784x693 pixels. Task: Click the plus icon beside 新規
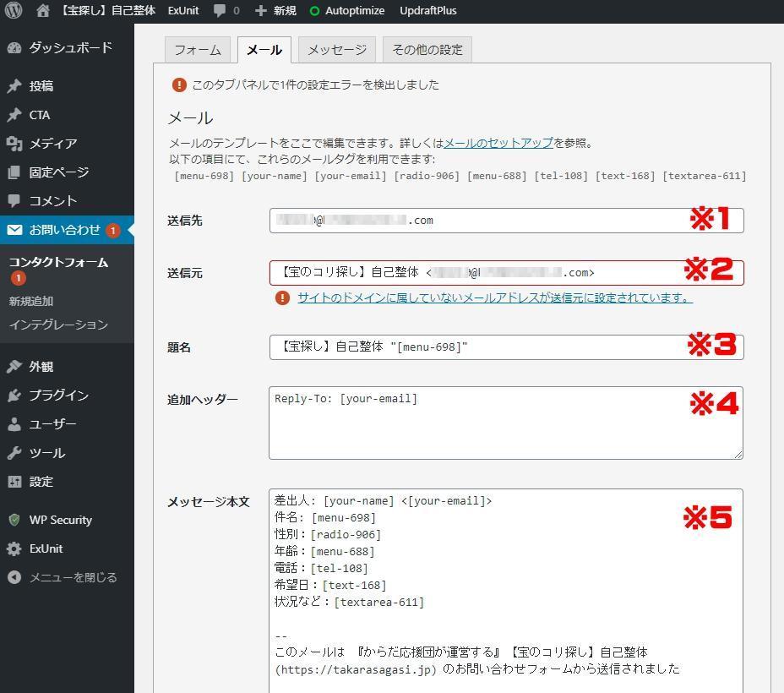point(260,10)
